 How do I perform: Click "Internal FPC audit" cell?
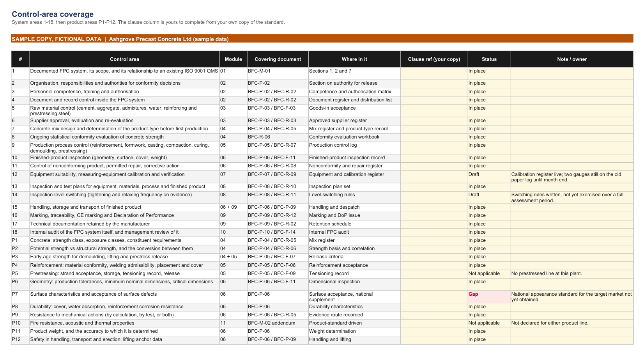click(x=354, y=233)
